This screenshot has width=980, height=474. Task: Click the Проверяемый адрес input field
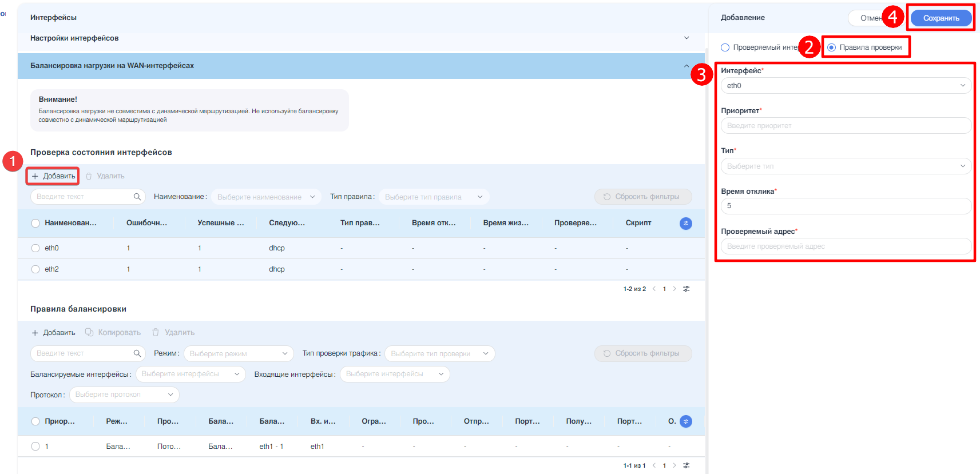(x=845, y=246)
